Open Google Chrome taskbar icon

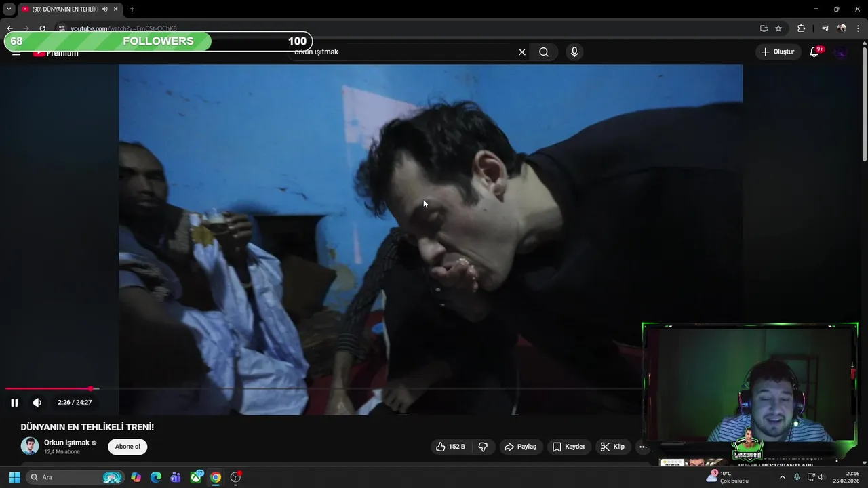click(215, 477)
